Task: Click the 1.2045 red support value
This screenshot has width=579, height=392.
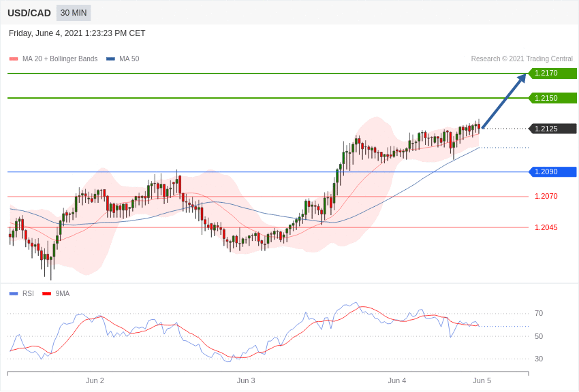Action: [546, 227]
